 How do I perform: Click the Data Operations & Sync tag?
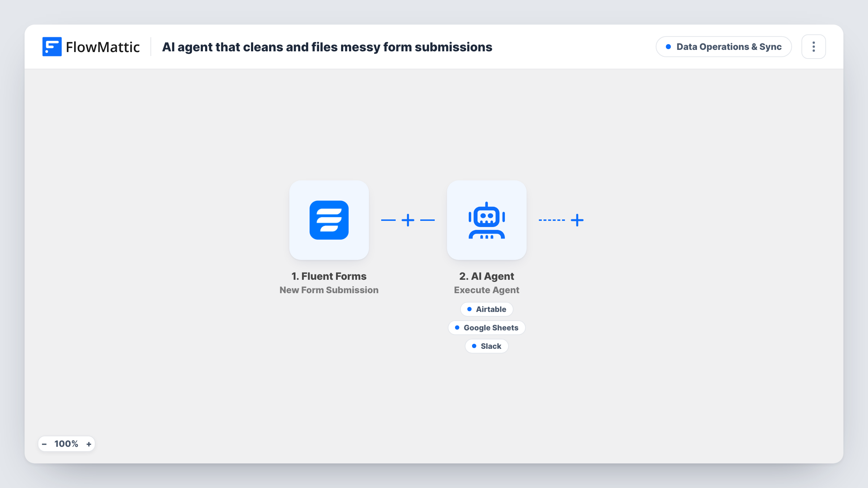724,47
